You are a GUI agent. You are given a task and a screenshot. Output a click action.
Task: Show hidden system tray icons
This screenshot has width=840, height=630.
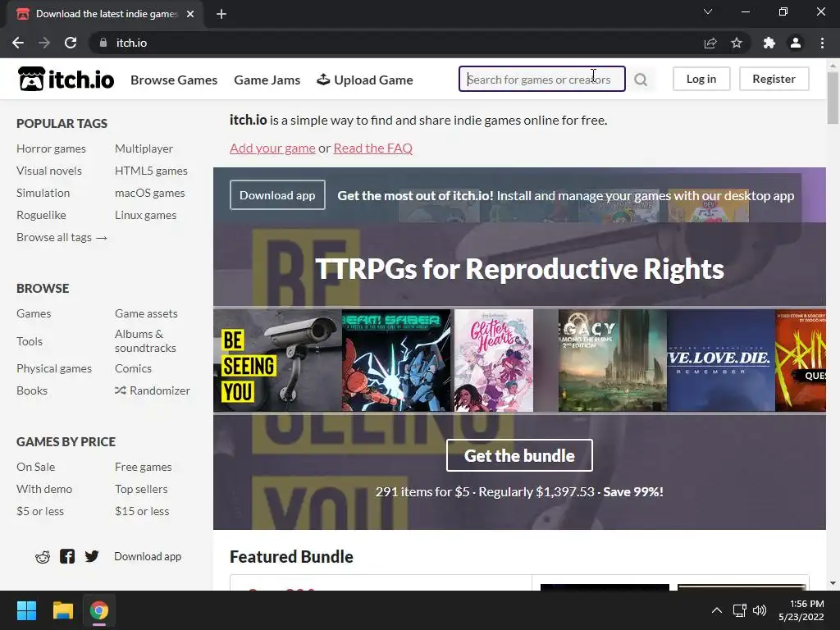coord(717,610)
